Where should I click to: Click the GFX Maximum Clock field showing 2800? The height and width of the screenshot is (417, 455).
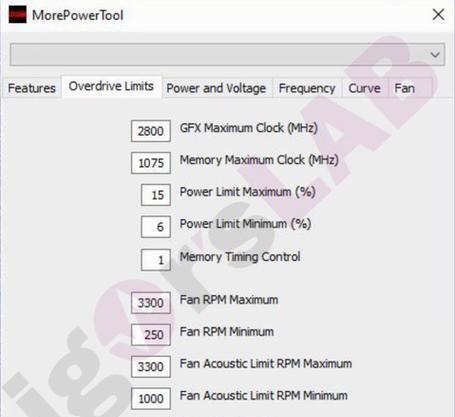click(x=151, y=131)
